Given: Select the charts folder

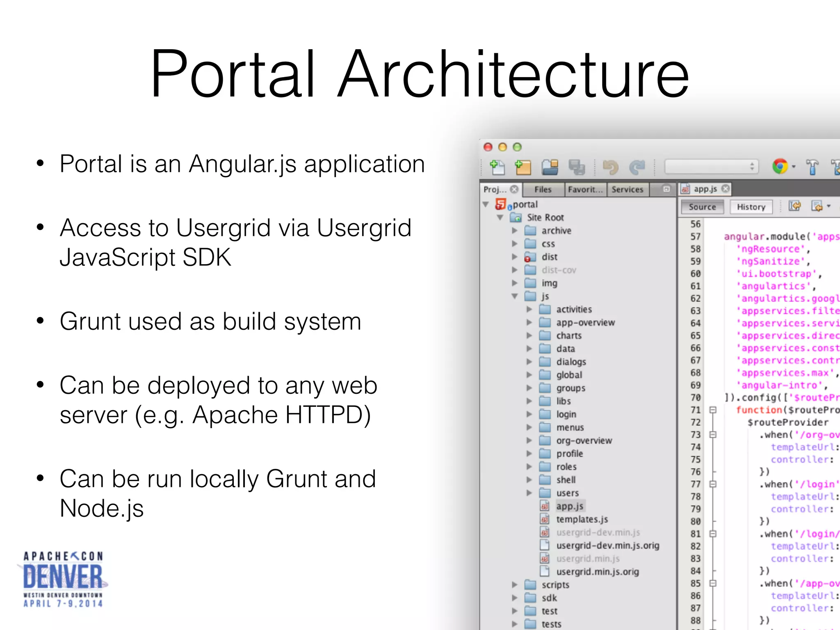Looking at the screenshot, I should [569, 336].
